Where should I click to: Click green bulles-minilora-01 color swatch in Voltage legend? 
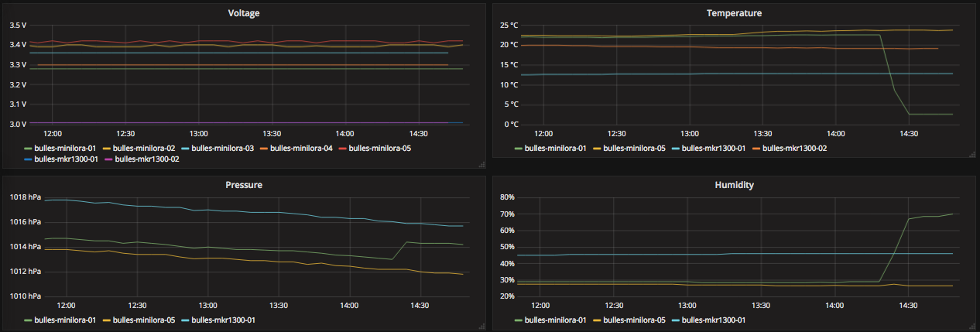tap(29, 148)
